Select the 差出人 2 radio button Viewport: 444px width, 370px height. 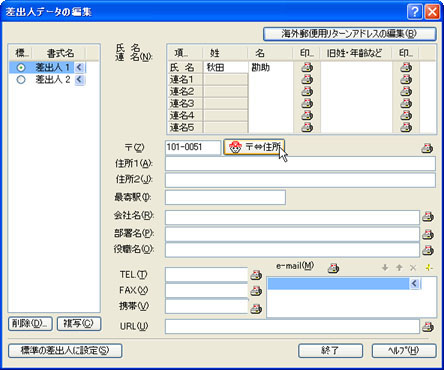tap(21, 80)
